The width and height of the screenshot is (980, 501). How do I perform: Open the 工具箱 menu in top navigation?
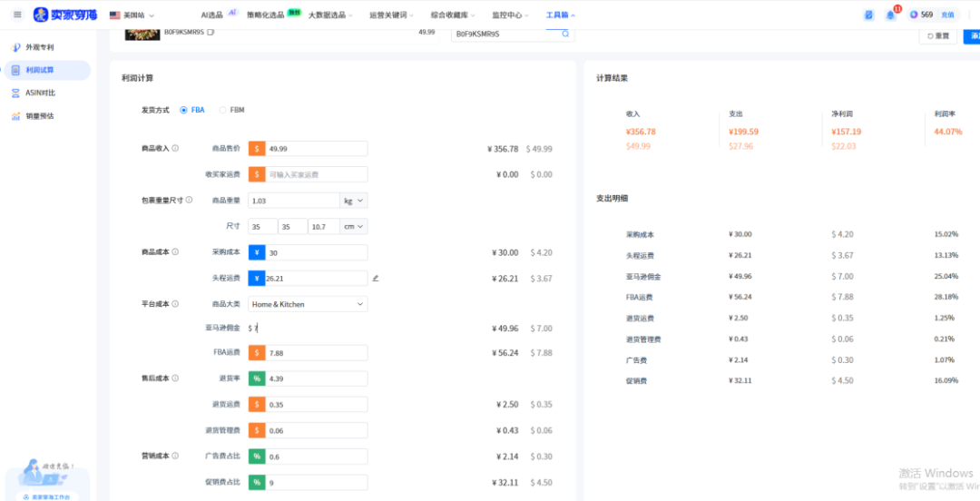[x=560, y=15]
